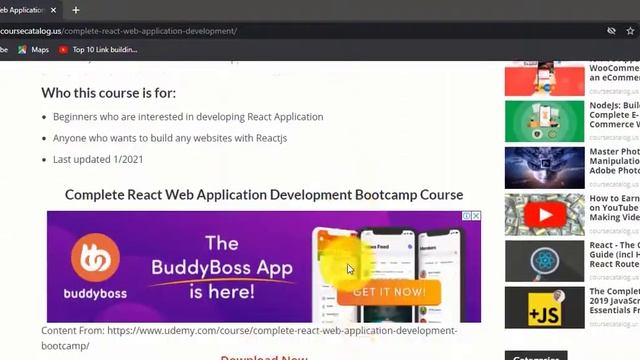Image resolution: width=640 pixels, height=360 pixels.
Task: Click How to Earn on YouTube title
Action: click(614, 208)
